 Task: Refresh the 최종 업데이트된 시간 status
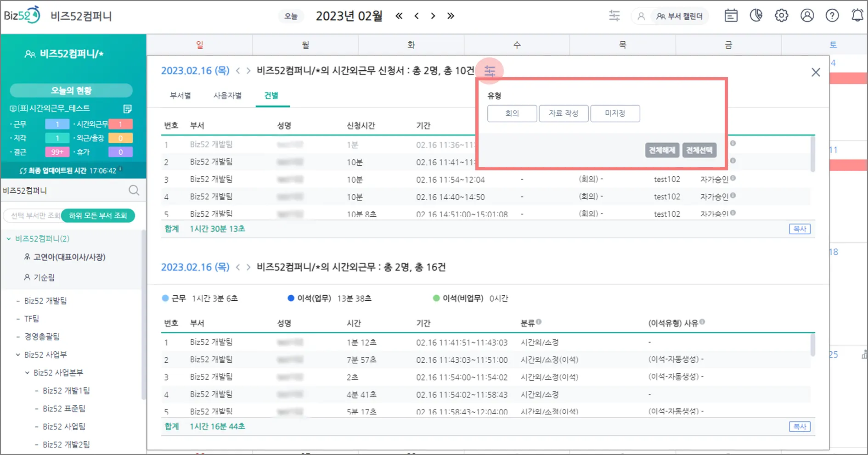pyautogui.click(x=23, y=171)
